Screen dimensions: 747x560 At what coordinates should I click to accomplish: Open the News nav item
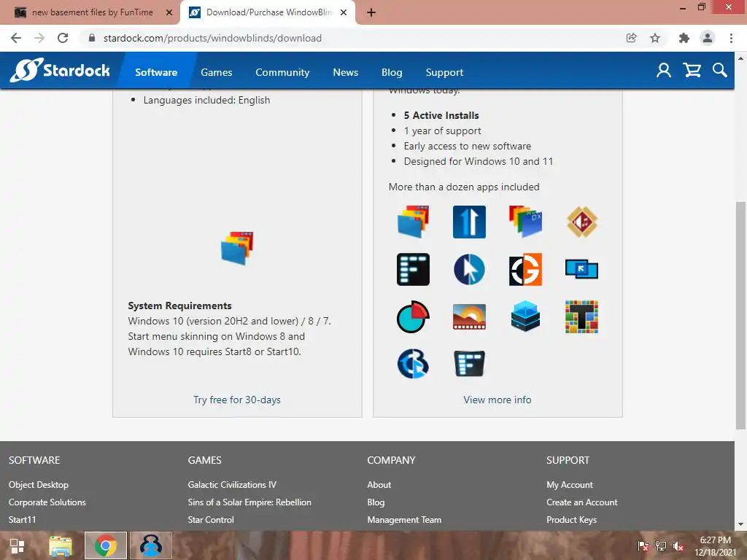tap(345, 72)
